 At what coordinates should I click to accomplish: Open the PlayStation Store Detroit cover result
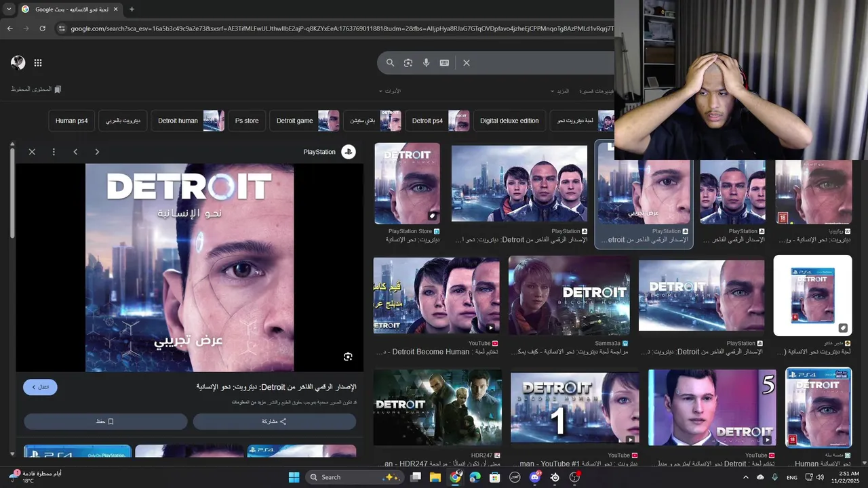407,183
